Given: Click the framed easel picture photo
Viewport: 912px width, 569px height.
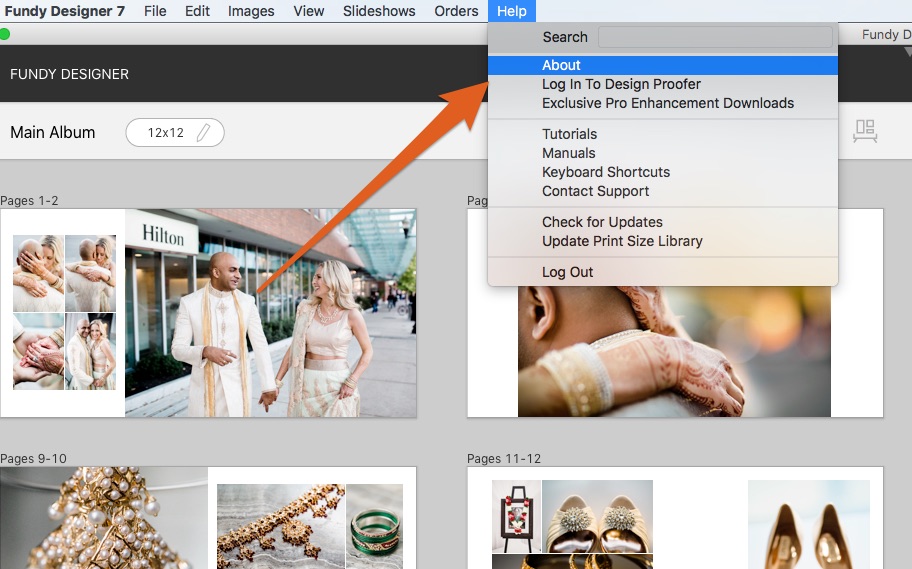Looking at the screenshot, I should 516,516.
